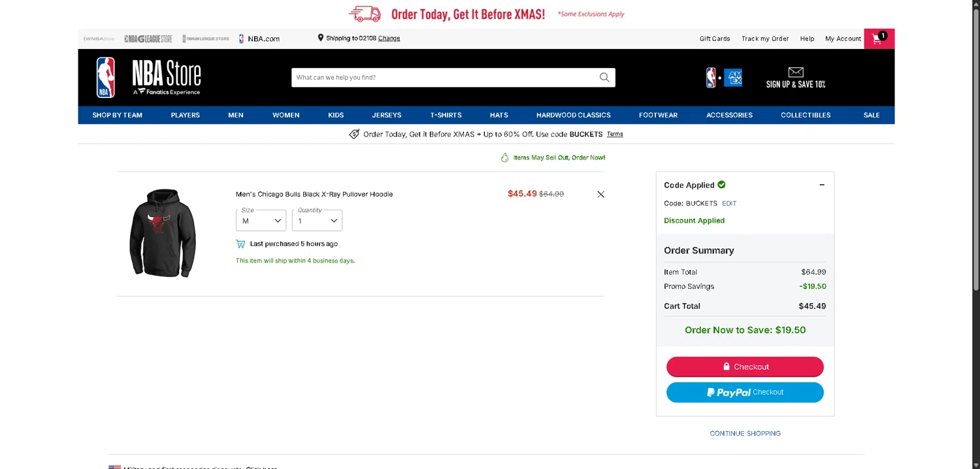Viewport: 980px width, 469px height.
Task: Click the WNBA Store logo
Action: 99,39
